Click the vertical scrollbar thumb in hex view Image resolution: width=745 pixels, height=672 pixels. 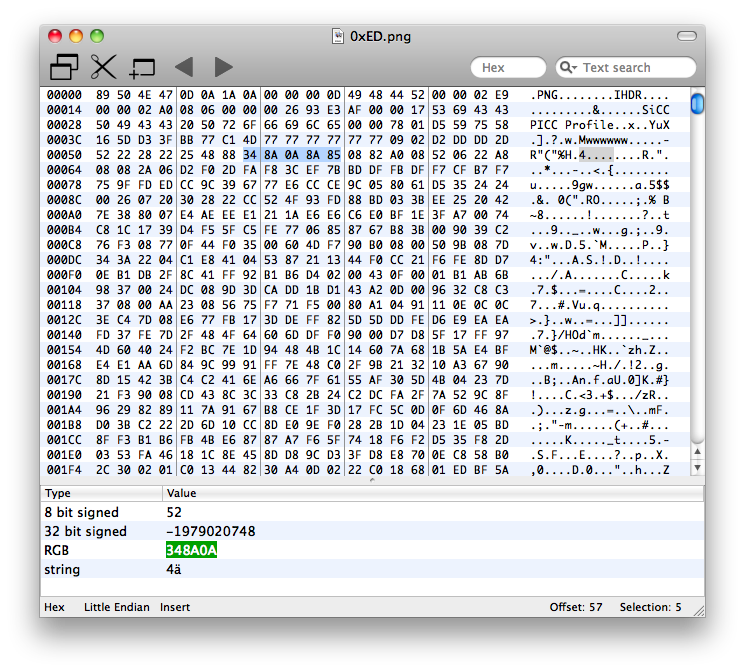697,103
